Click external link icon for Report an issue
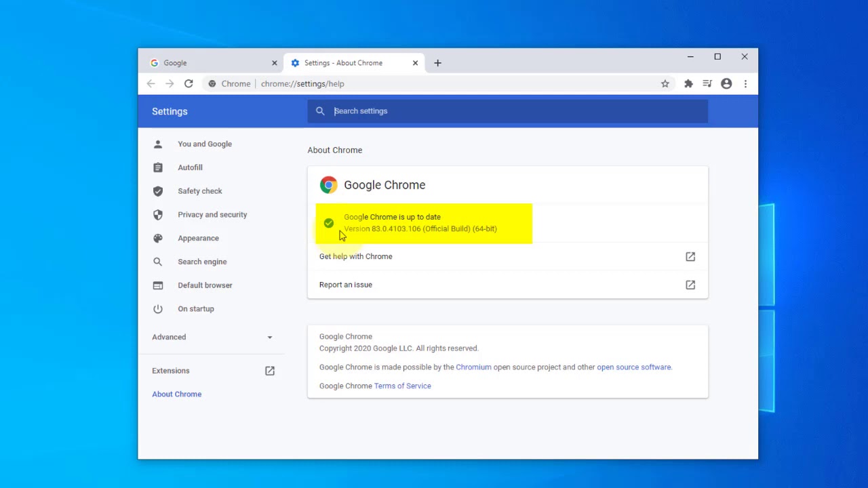The width and height of the screenshot is (868, 488). [x=690, y=285]
